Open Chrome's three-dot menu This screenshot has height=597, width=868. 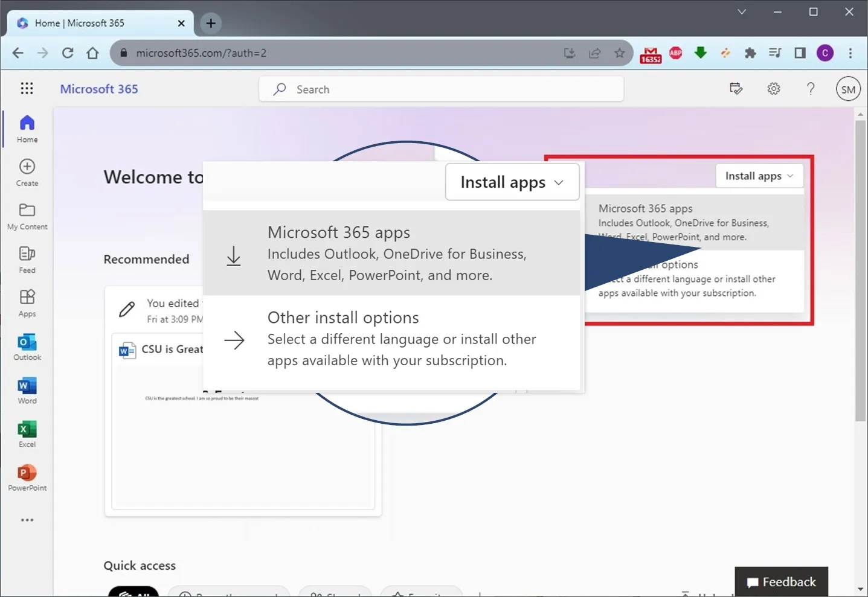850,53
